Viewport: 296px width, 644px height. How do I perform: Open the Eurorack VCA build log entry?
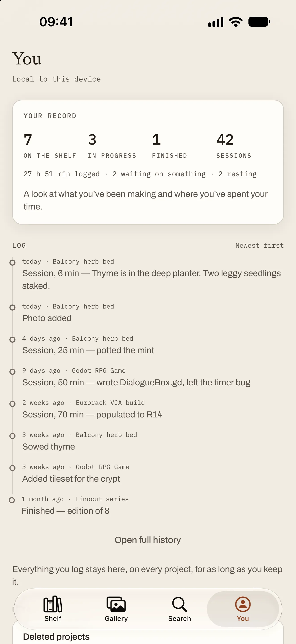tap(148, 409)
